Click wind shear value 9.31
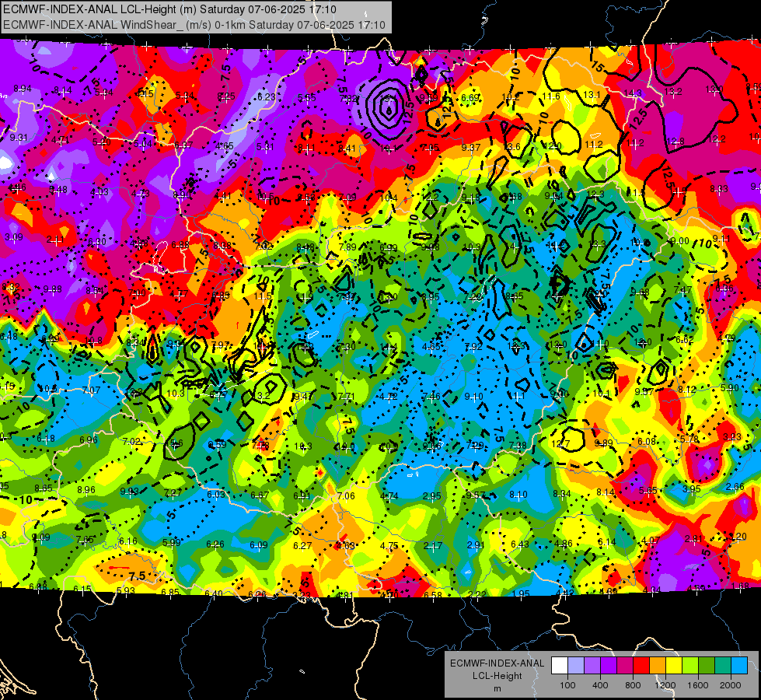The height and width of the screenshot is (700, 761). coord(19,138)
